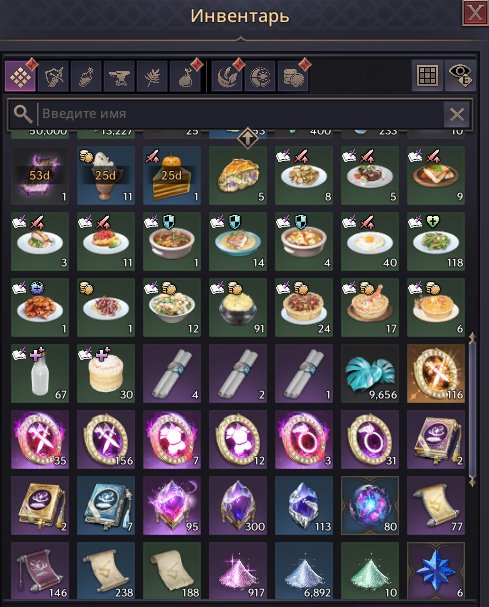Viewport: 489px width, 607px height.
Task: Toggle the grid layout view button
Action: point(427,75)
